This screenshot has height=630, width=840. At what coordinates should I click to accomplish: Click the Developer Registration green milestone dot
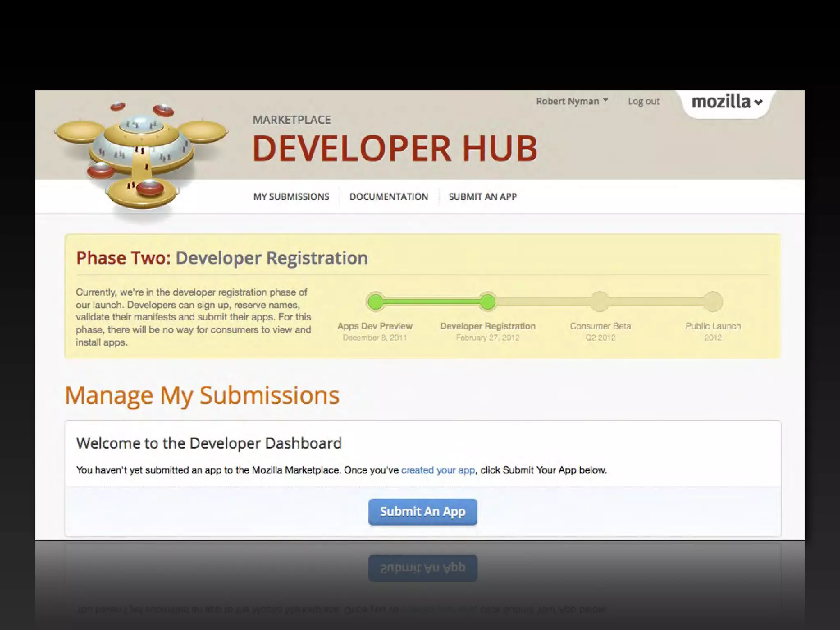(488, 302)
